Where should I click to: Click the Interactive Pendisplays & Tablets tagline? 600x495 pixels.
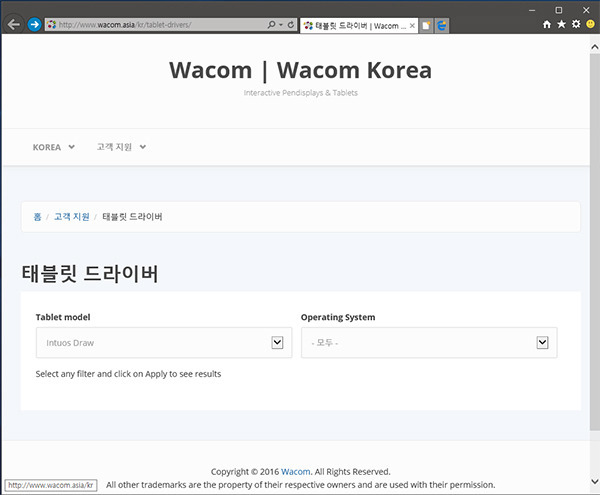300,93
